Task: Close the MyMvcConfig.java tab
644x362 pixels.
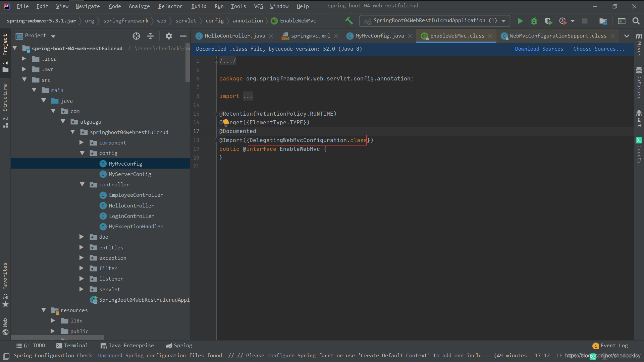Action: [410, 36]
